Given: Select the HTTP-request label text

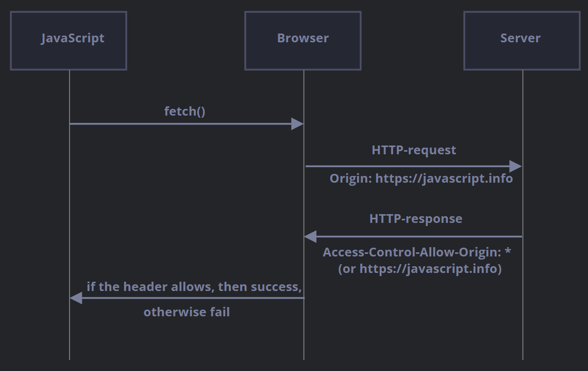Looking at the screenshot, I should coord(413,150).
